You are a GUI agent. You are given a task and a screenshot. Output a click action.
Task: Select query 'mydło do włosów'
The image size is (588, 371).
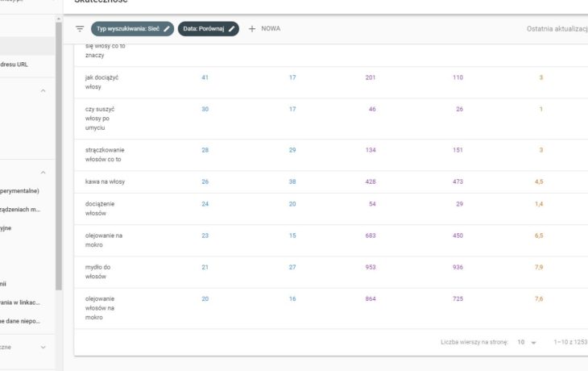pyautogui.click(x=97, y=272)
